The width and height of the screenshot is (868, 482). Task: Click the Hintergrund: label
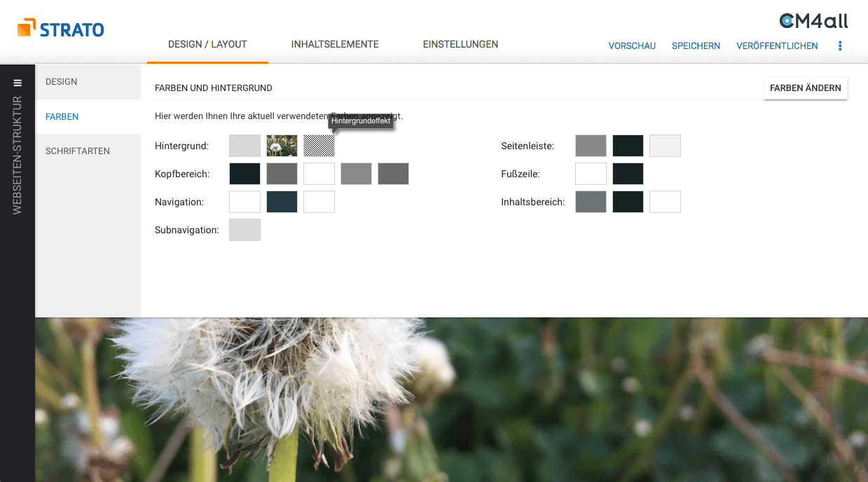(x=181, y=146)
